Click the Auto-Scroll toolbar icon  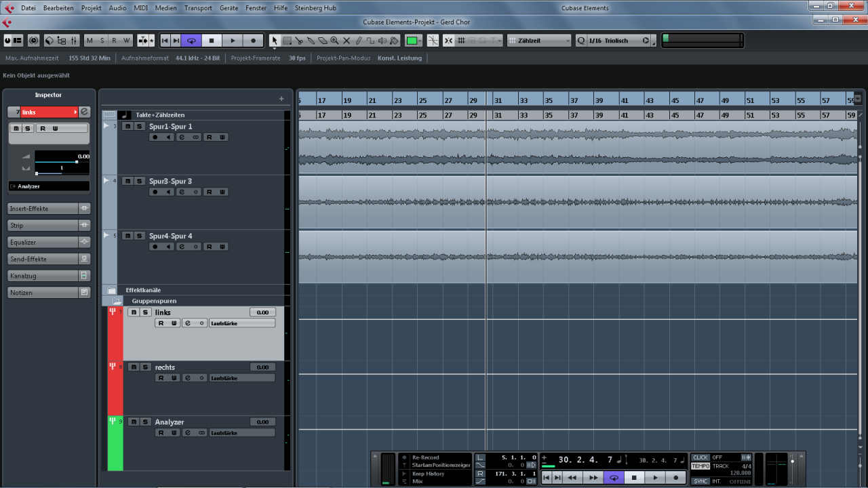point(143,41)
